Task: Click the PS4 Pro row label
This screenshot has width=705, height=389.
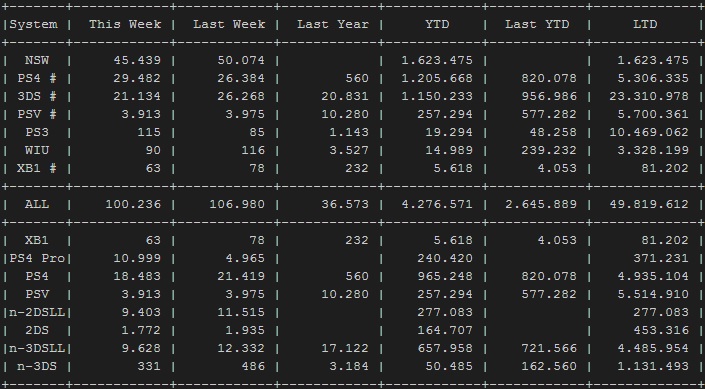Action: click(x=37, y=258)
